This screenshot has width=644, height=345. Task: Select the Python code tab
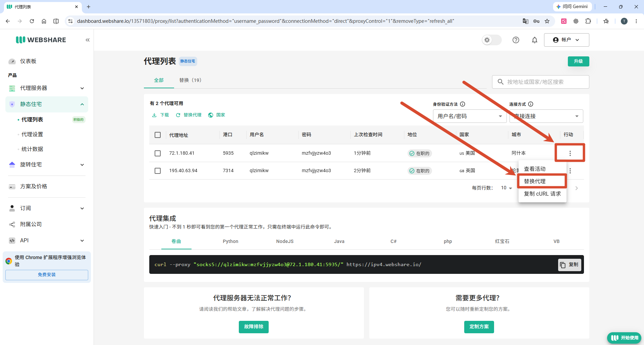pyautogui.click(x=230, y=241)
